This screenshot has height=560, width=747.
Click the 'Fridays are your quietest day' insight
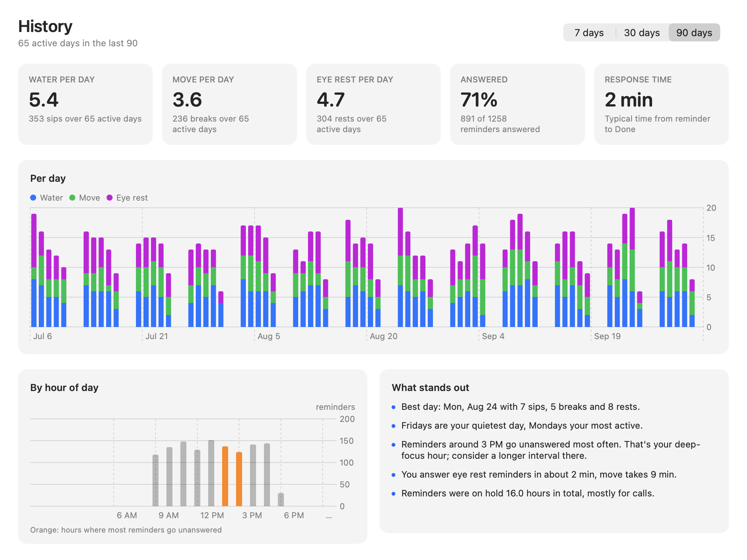coord(522,426)
